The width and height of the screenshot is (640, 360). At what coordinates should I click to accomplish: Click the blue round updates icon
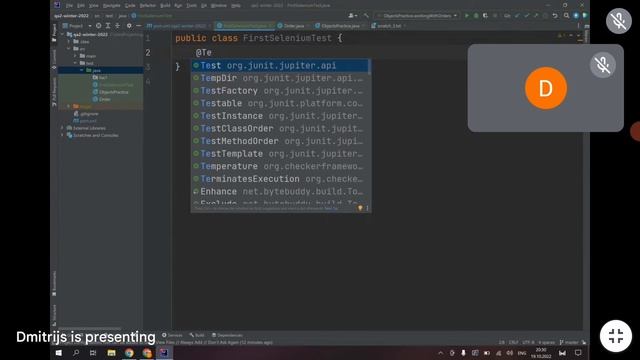pos(576,16)
